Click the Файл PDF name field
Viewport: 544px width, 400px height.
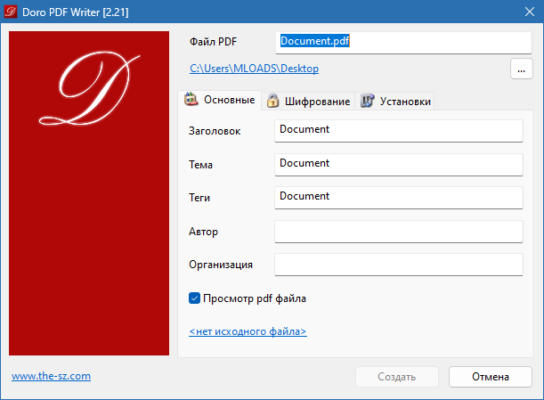(x=403, y=42)
